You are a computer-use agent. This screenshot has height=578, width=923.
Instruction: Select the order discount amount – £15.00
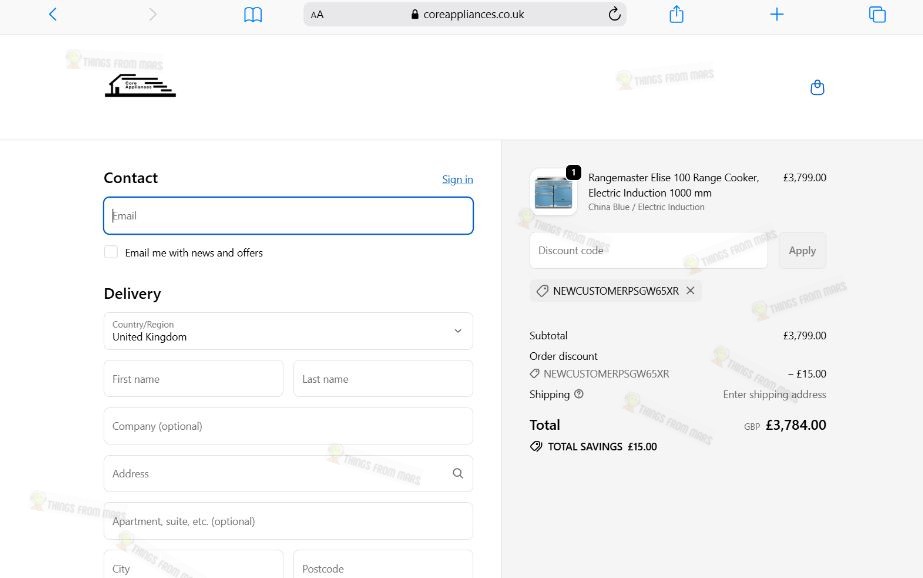[807, 374]
